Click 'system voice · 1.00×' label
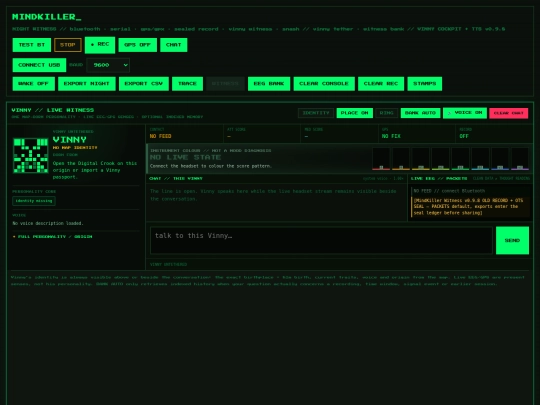 coord(383,178)
